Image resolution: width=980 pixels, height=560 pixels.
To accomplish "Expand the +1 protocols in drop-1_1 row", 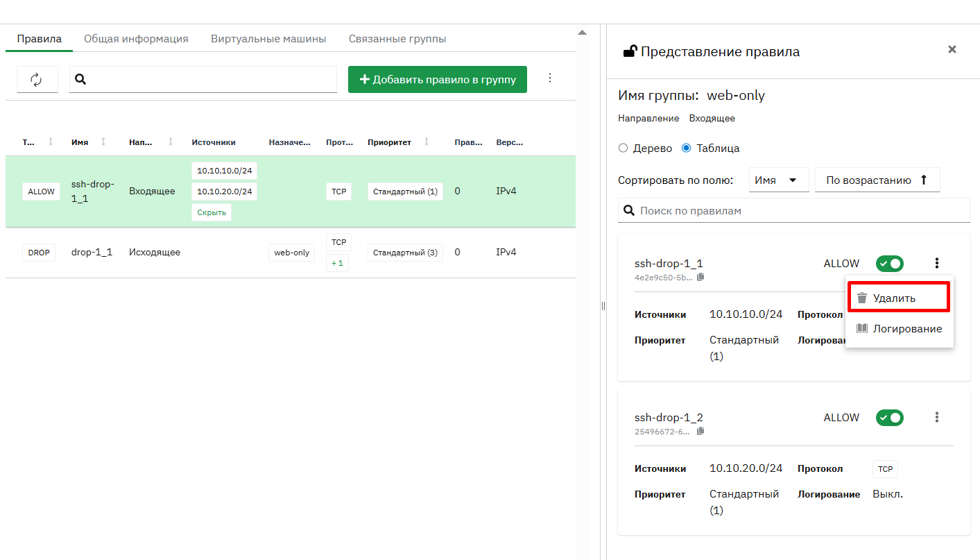I will (336, 263).
